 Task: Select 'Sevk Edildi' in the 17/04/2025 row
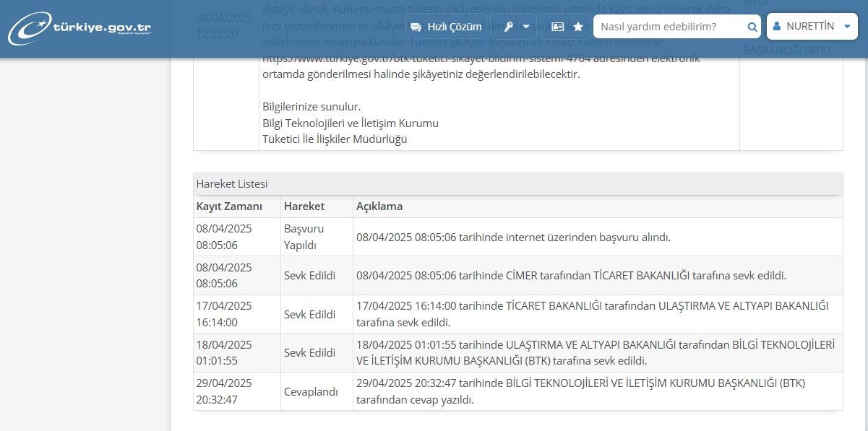tap(310, 315)
